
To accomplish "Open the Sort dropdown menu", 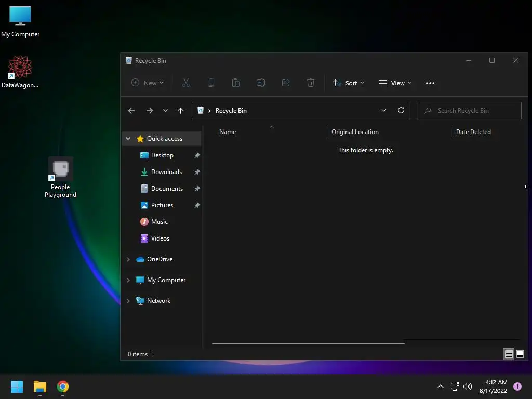I will tap(349, 83).
